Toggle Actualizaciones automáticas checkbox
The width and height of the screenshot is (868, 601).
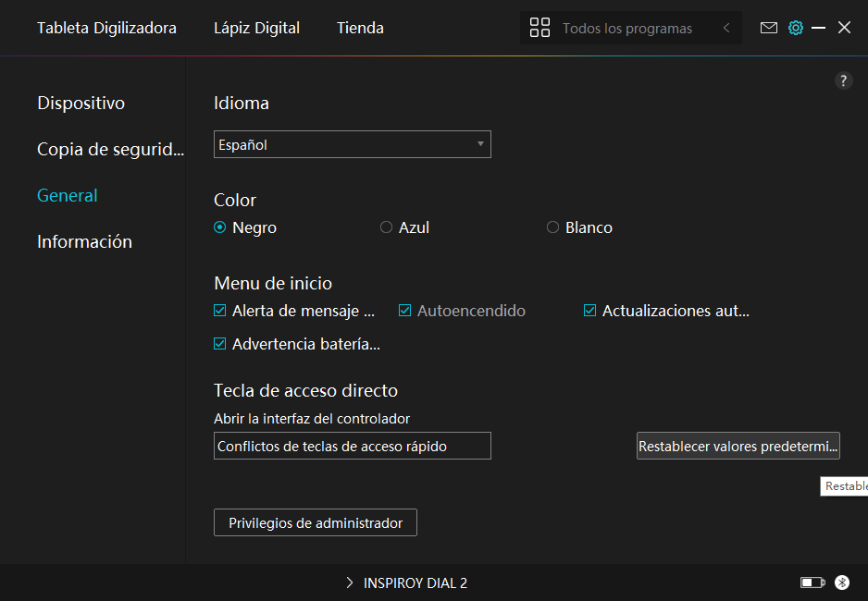tap(589, 311)
